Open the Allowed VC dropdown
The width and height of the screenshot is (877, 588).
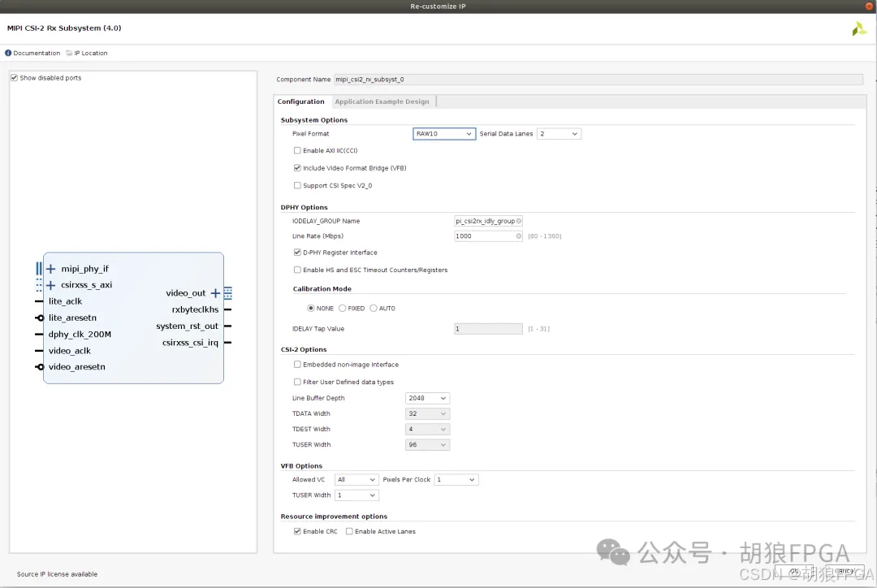(356, 479)
